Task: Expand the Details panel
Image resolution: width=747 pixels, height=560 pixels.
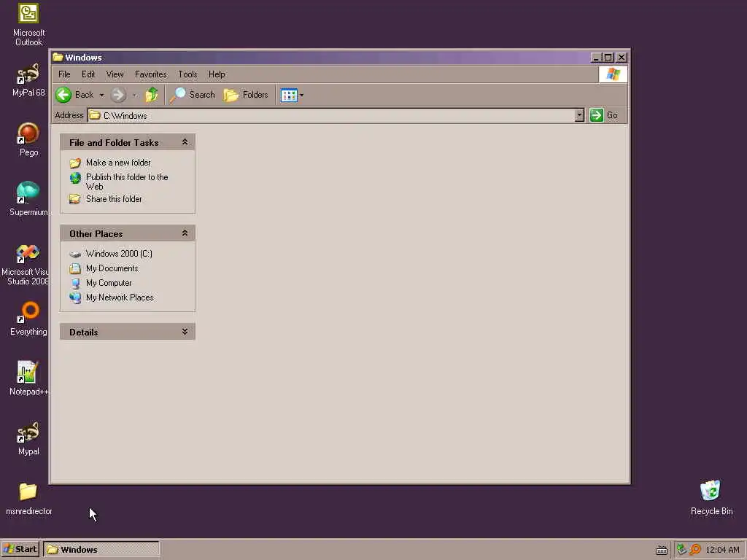Action: click(185, 332)
